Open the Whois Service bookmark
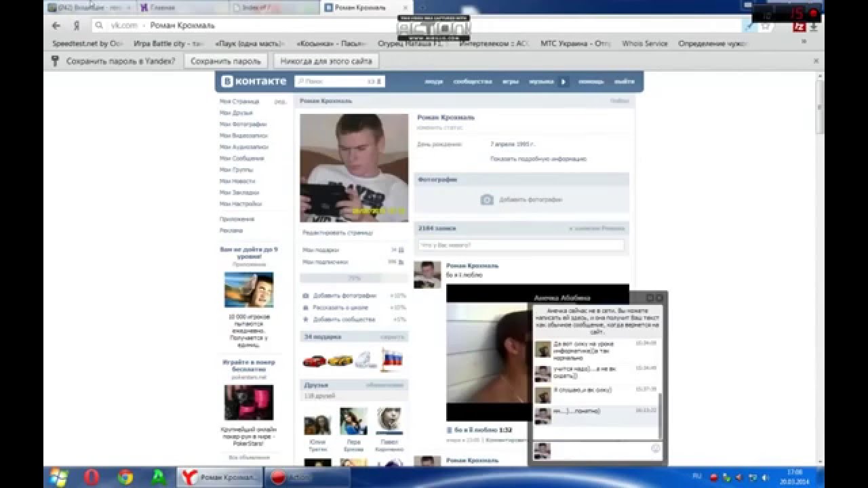Screen dimensions: 868x488 tap(644, 43)
